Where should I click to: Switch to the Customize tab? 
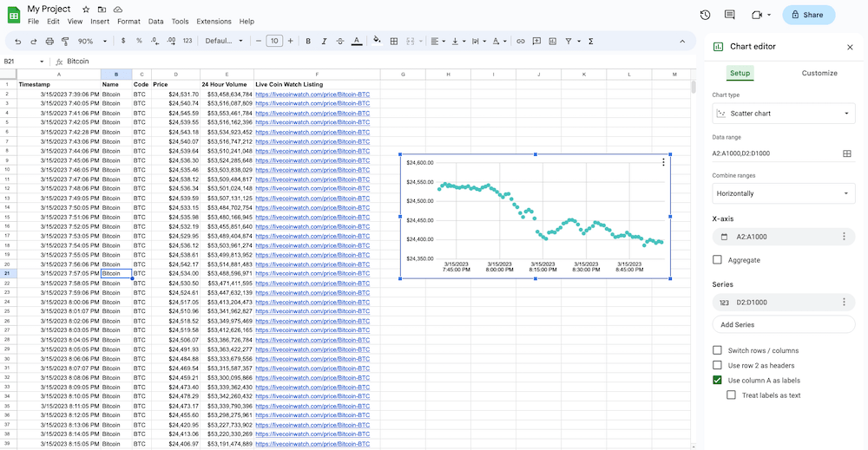(819, 73)
